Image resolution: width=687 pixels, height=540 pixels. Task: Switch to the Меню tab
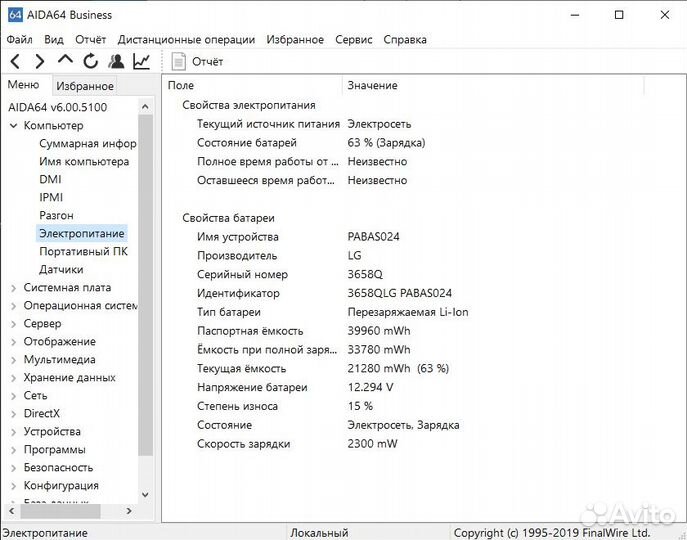24,85
